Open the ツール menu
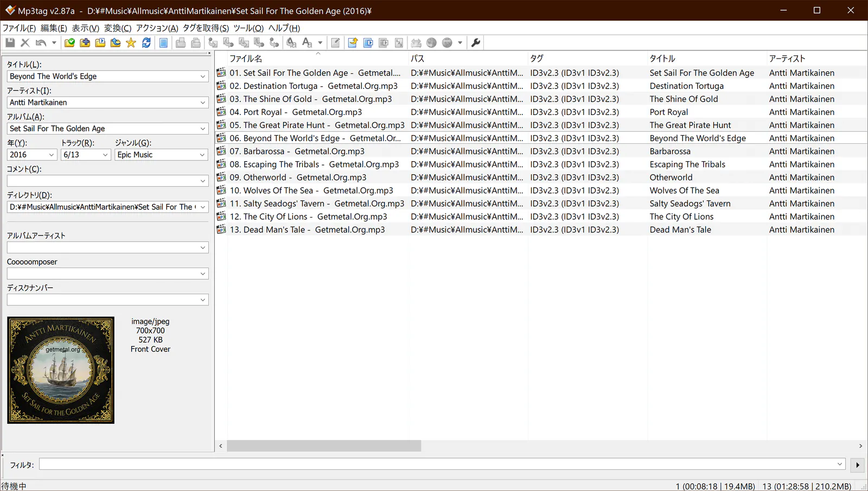Image resolution: width=868 pixels, height=491 pixels. click(248, 28)
